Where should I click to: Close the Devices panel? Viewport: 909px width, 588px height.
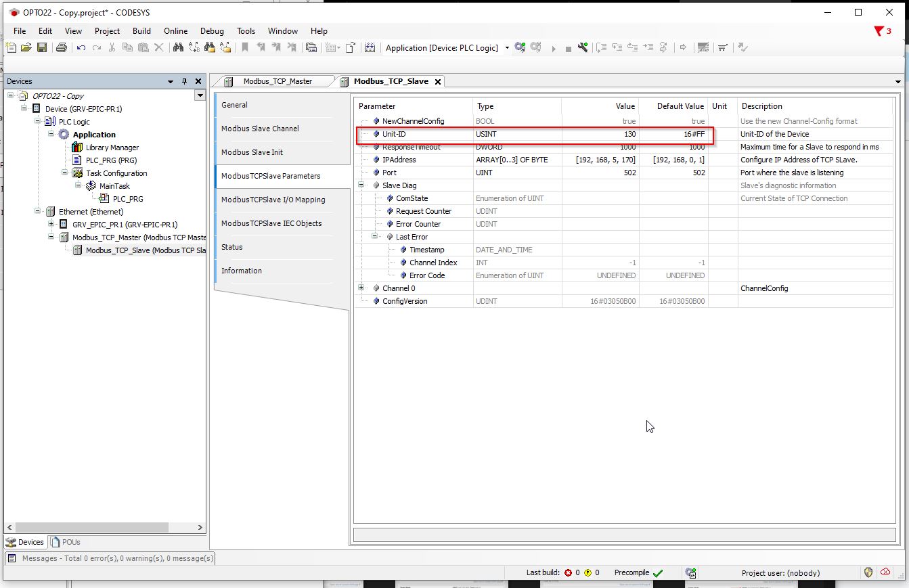[198, 81]
